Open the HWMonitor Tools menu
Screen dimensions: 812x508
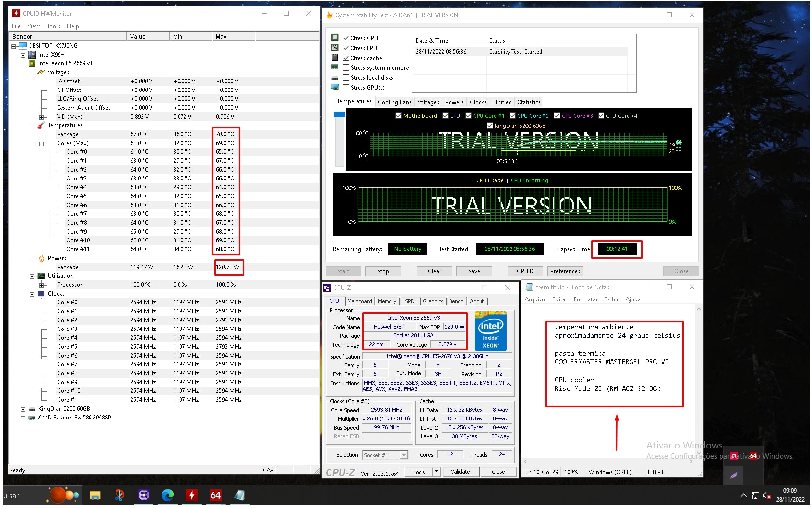coord(53,26)
